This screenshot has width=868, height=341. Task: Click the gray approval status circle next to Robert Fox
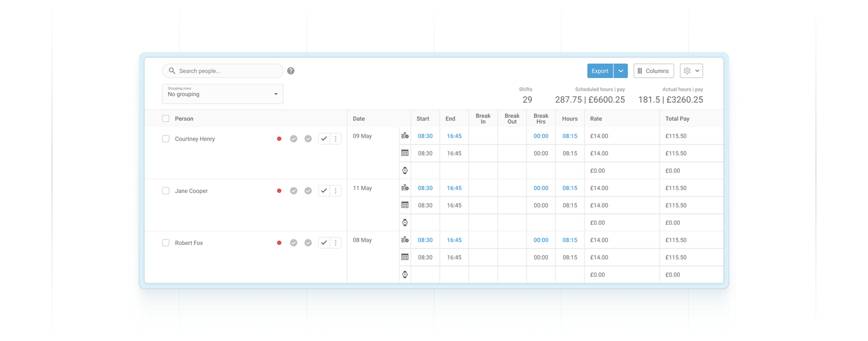pyautogui.click(x=293, y=243)
